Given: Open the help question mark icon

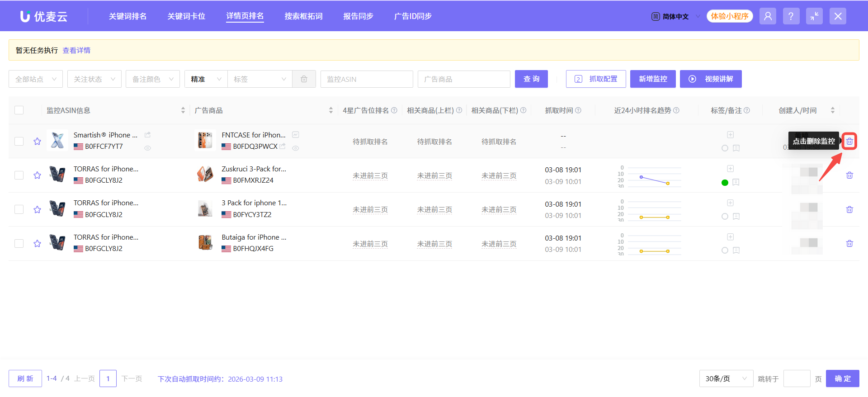Looking at the screenshot, I should (x=791, y=16).
